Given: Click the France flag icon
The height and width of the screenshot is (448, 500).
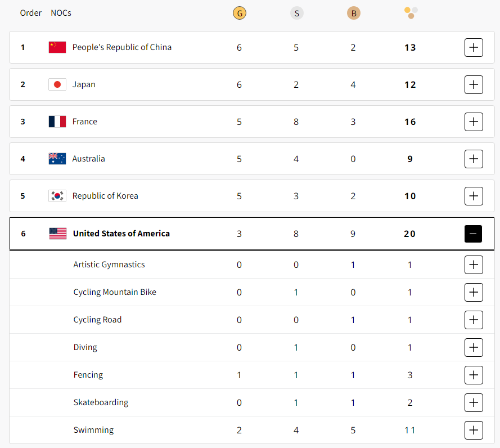Looking at the screenshot, I should coord(57,122).
